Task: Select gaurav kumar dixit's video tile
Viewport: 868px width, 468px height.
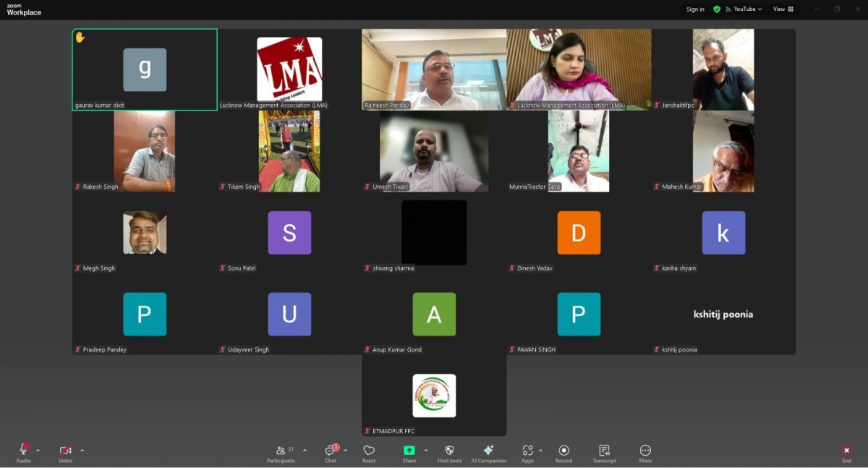Action: tap(145, 70)
